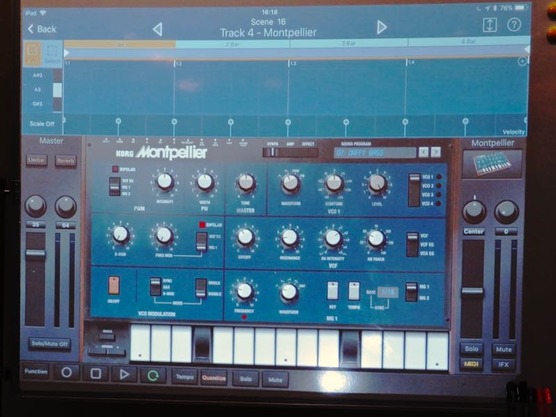Screen dimensions: 556x417
Task: Click the VCF/VCF EG/VCA EG switch
Action: tap(412, 244)
